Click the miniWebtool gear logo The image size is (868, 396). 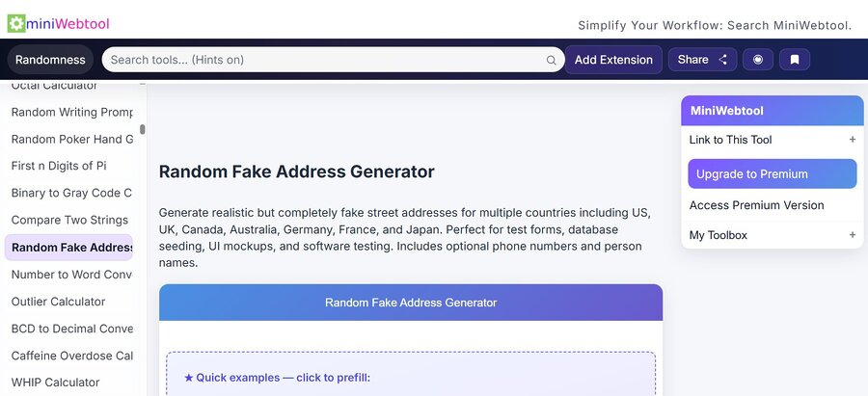(x=16, y=23)
